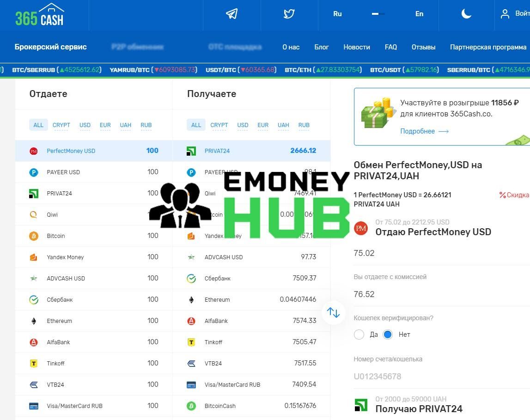Click the Visa/MasterCard card icon in Отдаете list

pos(33,406)
